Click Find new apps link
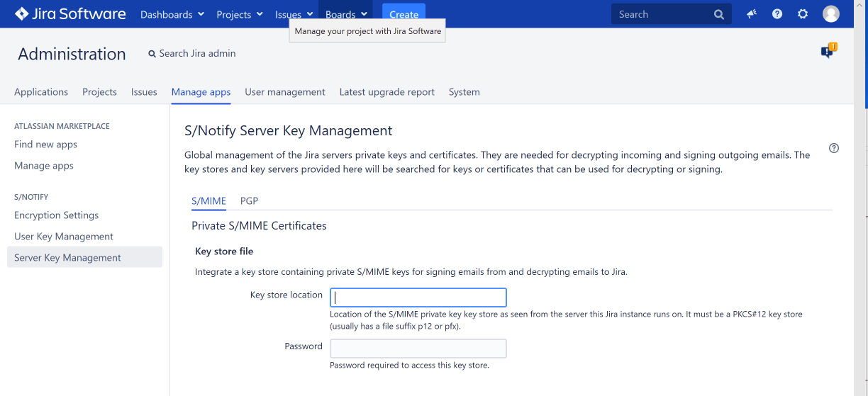The height and width of the screenshot is (396, 868). (45, 145)
